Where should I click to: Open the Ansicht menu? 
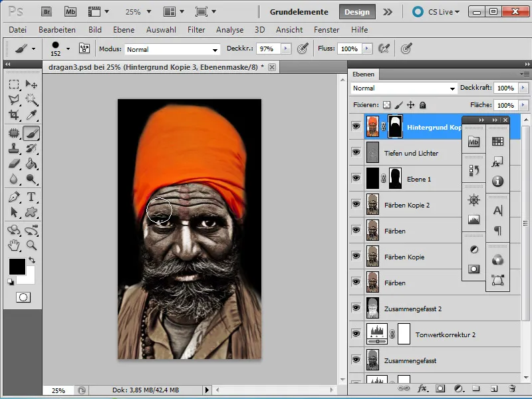[x=289, y=30]
